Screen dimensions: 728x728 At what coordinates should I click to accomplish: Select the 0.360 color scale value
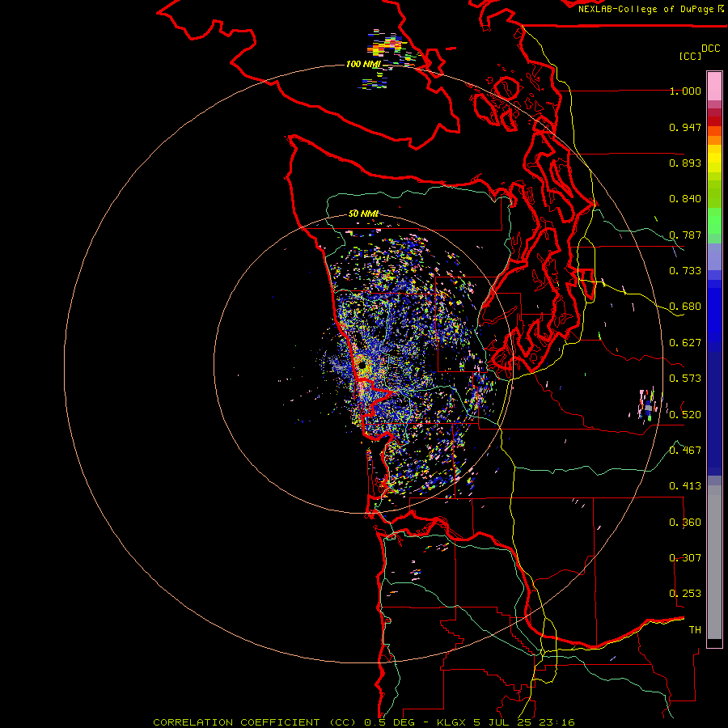tap(685, 523)
